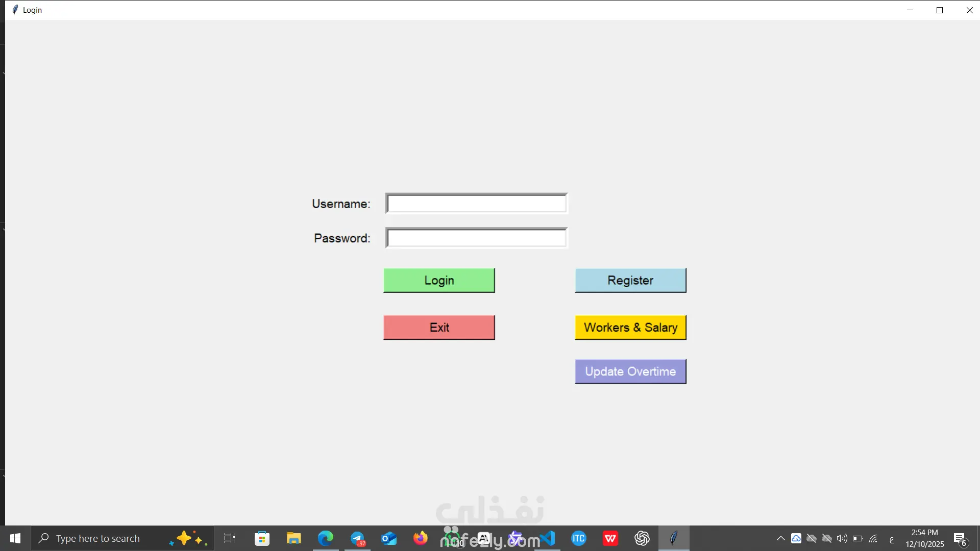Switch to Microsoft Edge in taskbar

click(x=326, y=538)
